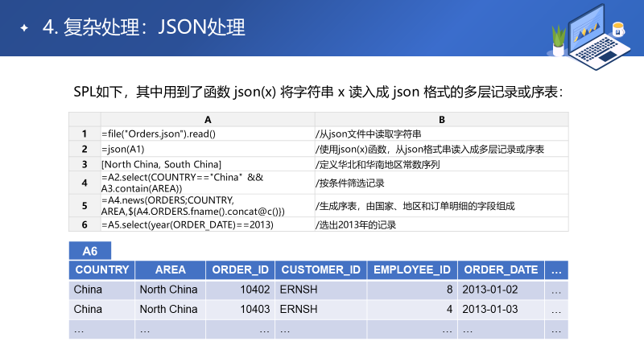
Task: Click cell '=A5.select(year(ORDER_DATE)==2013)'
Action: (208, 224)
